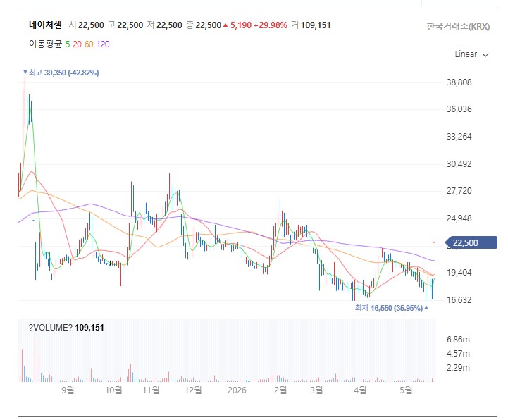Click the 4.57m volume axis label
Viewport: 508px width, 420px height.
tap(458, 354)
